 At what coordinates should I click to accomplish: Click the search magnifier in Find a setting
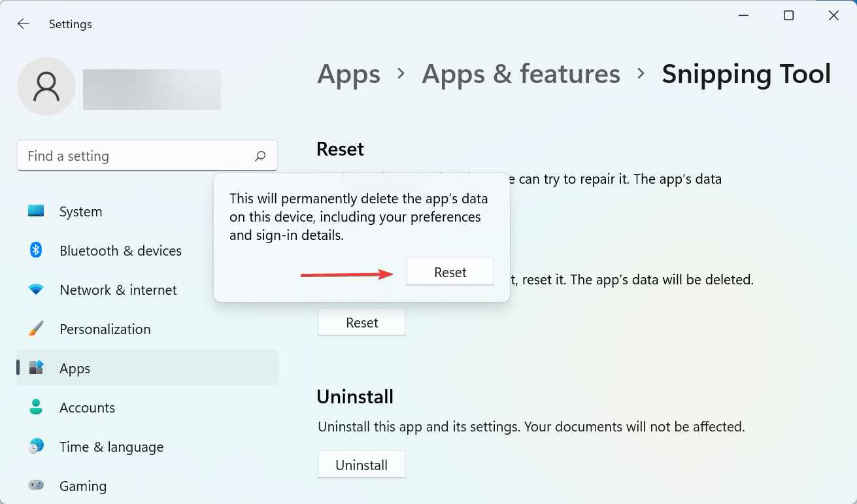(x=260, y=156)
